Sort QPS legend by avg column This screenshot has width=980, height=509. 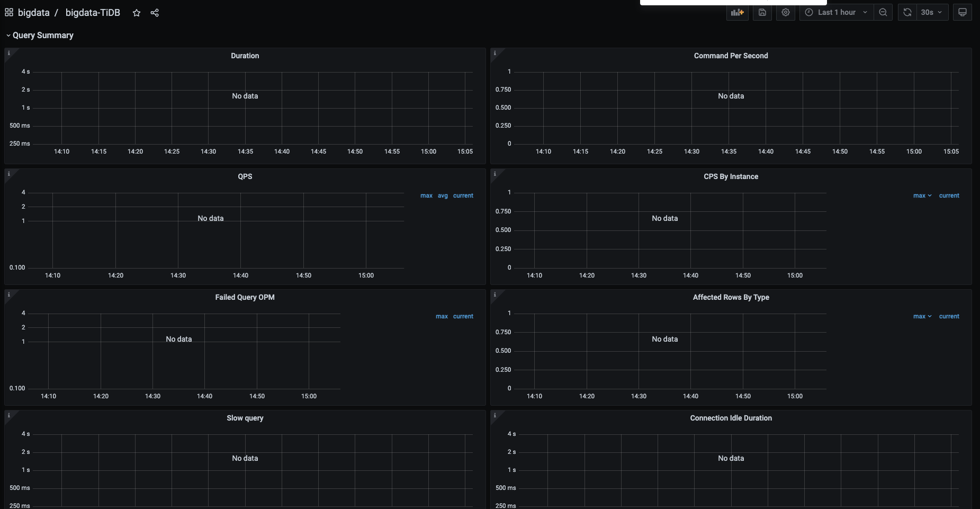[443, 195]
